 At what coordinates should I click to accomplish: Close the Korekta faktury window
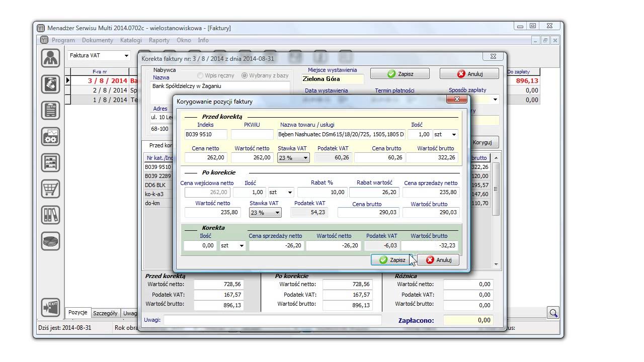tap(493, 56)
